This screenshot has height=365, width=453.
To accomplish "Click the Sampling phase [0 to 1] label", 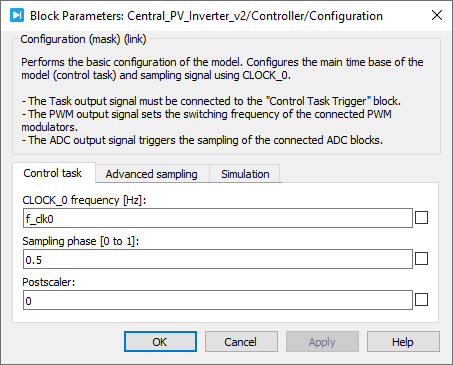I will click(x=81, y=241).
